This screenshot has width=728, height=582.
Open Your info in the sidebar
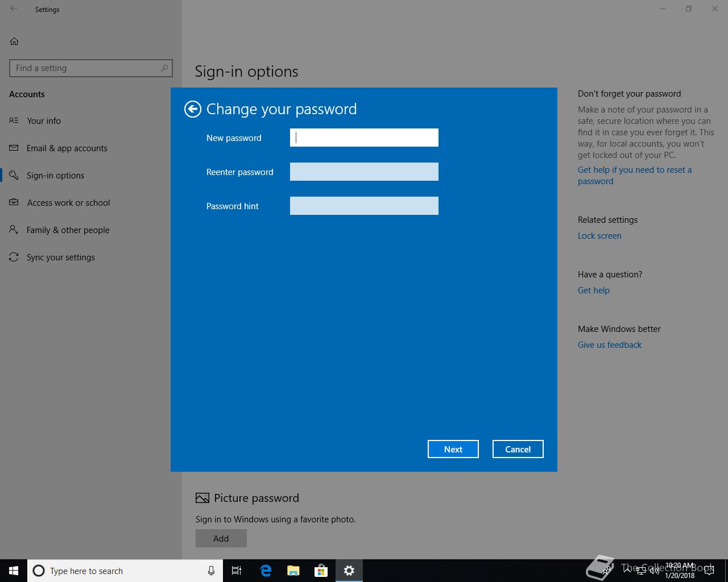pyautogui.click(x=44, y=120)
